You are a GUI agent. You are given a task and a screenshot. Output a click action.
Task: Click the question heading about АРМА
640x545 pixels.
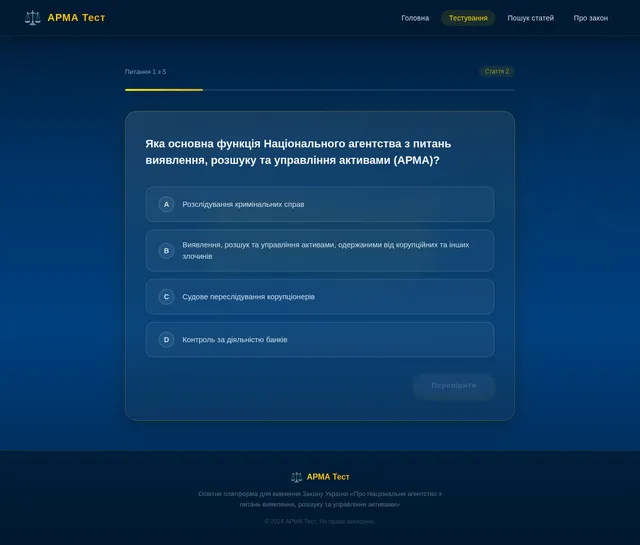(298, 152)
